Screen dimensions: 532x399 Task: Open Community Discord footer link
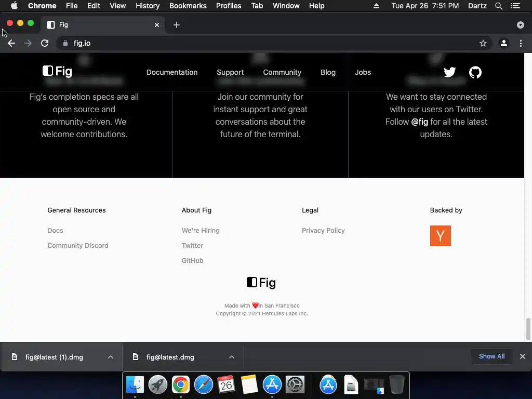point(78,245)
